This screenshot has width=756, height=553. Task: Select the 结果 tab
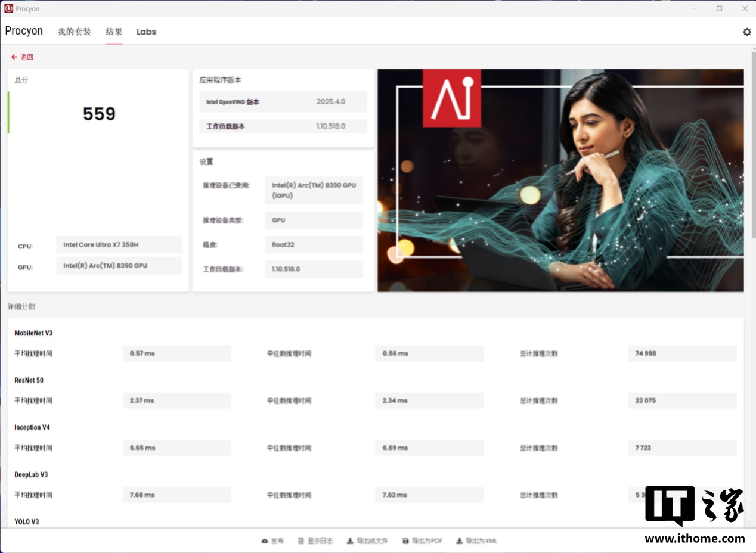point(114,32)
